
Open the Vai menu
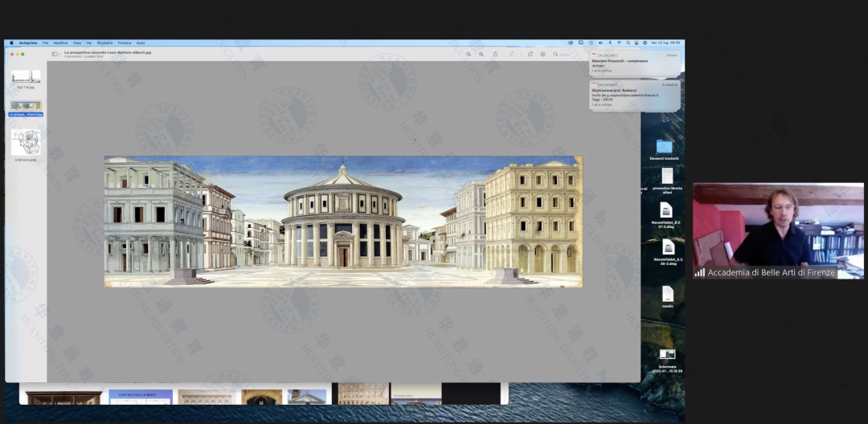pyautogui.click(x=89, y=43)
